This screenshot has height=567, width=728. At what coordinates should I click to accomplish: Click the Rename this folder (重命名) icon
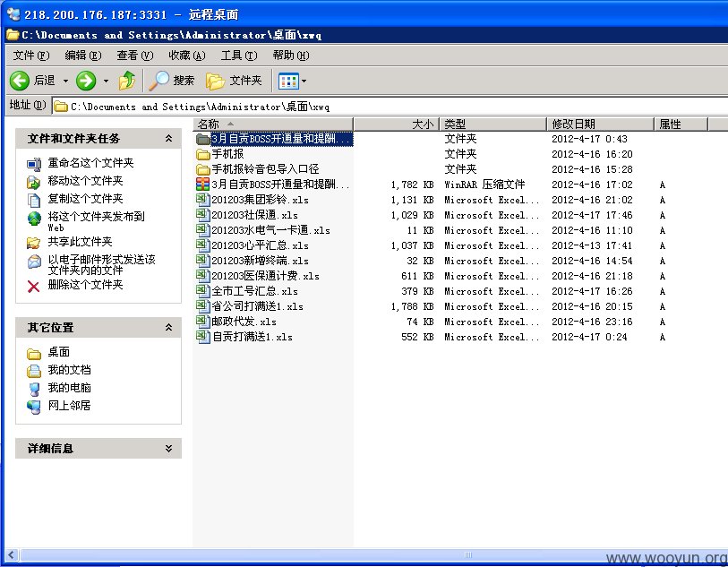point(34,164)
